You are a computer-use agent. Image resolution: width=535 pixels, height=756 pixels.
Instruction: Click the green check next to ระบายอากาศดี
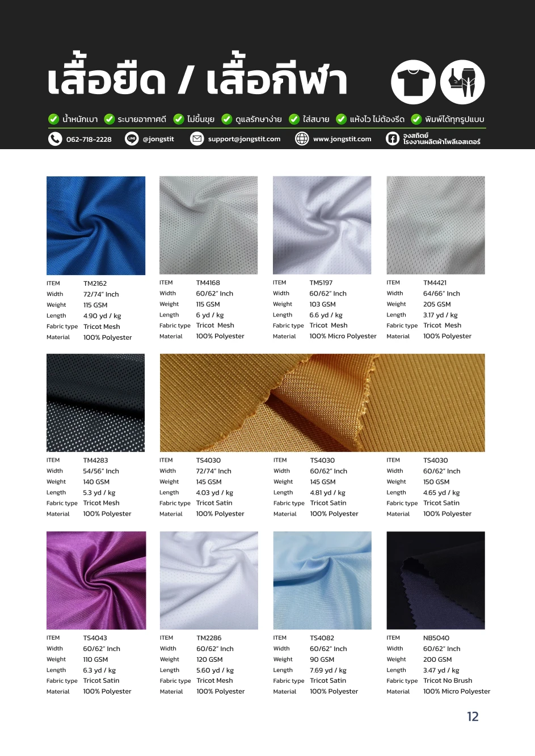click(109, 119)
